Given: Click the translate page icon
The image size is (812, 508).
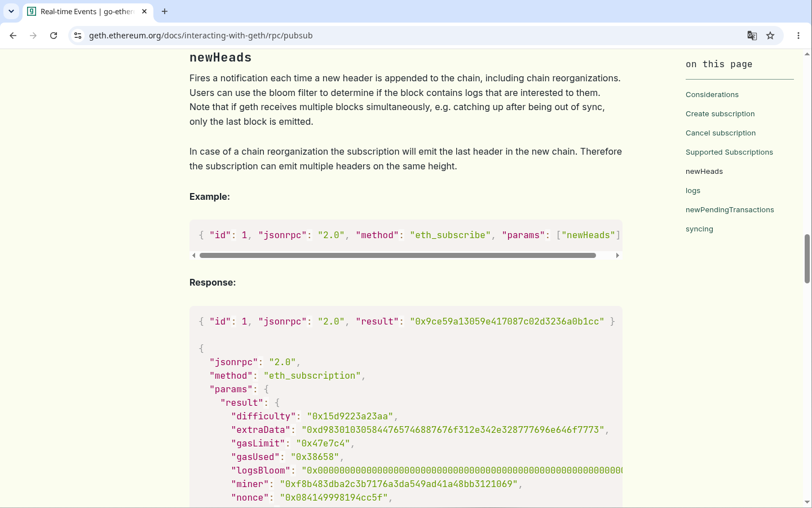Looking at the screenshot, I should click(752, 36).
